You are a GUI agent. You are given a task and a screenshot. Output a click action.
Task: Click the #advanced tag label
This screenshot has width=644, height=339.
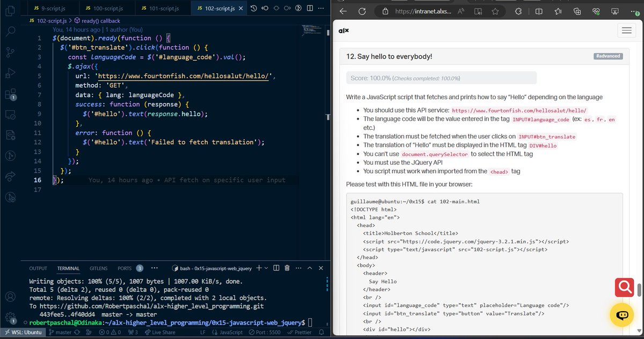pyautogui.click(x=608, y=56)
